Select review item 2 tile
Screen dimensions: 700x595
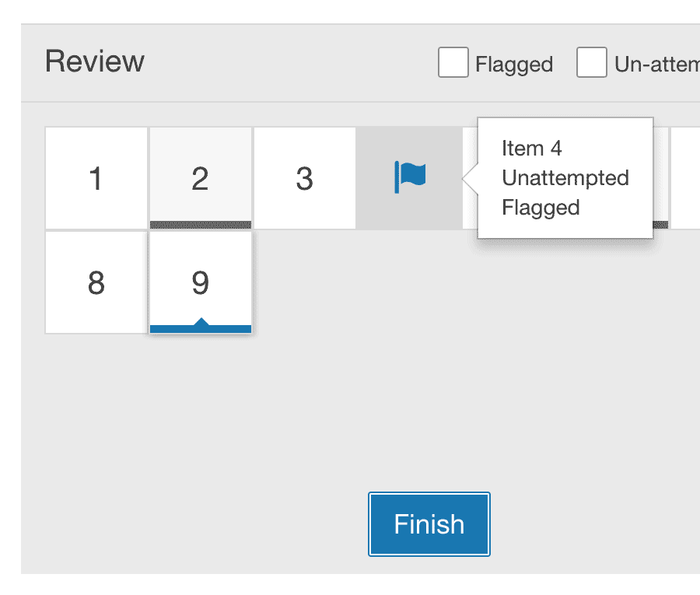(x=201, y=178)
